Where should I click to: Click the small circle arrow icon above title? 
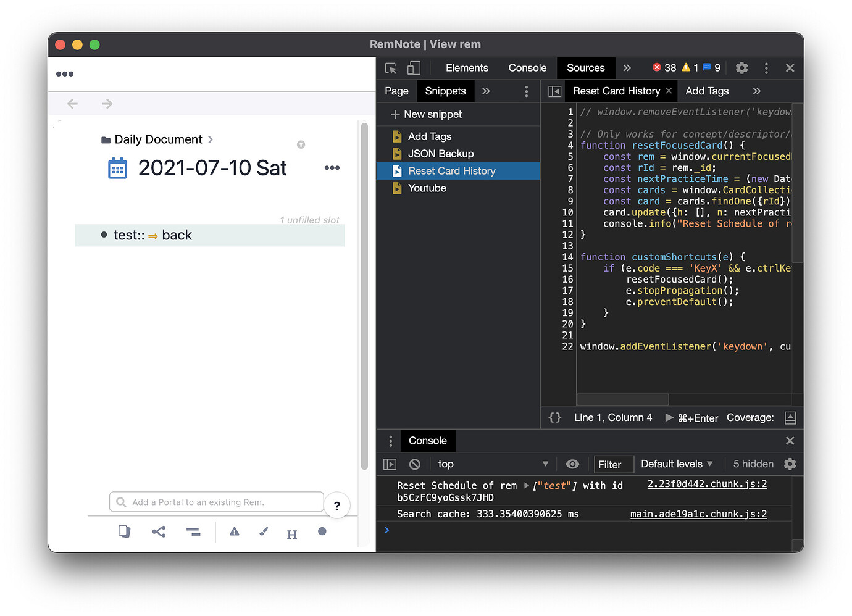[x=301, y=144]
